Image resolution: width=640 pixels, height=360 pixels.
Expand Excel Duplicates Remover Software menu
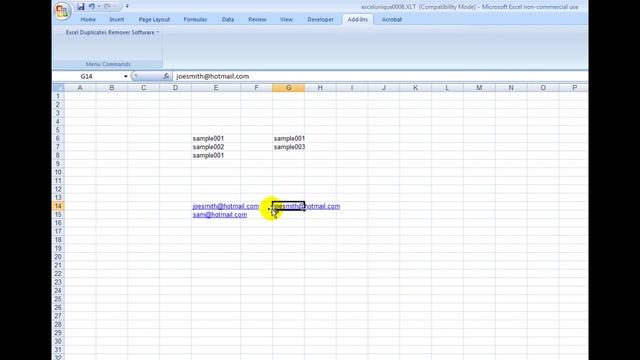(112, 32)
